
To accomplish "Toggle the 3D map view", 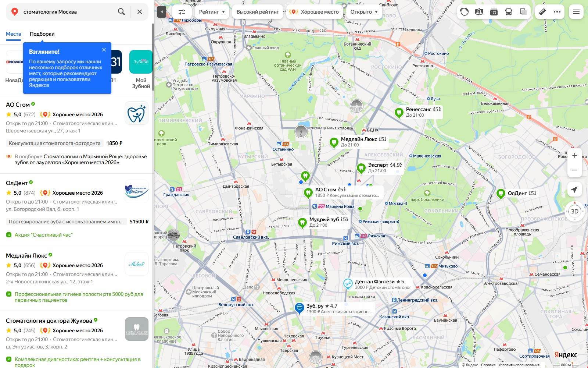I will tap(574, 211).
